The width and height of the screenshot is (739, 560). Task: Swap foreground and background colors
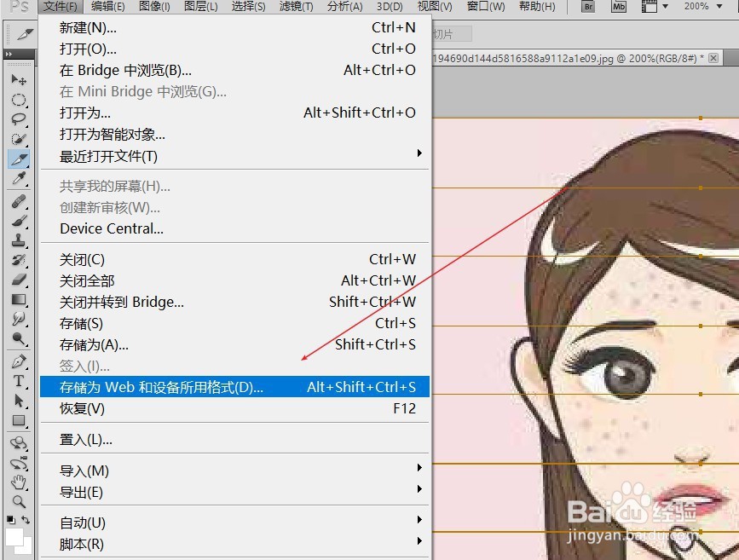26,520
